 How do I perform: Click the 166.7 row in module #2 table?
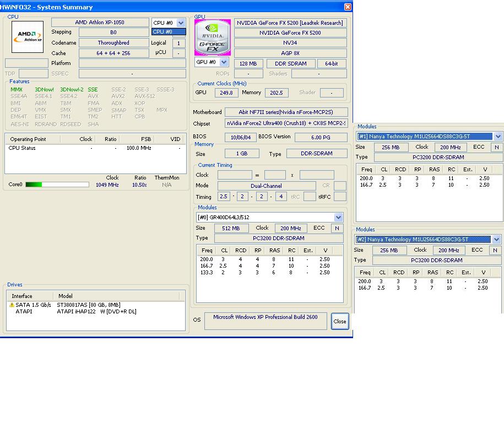tap(427, 288)
